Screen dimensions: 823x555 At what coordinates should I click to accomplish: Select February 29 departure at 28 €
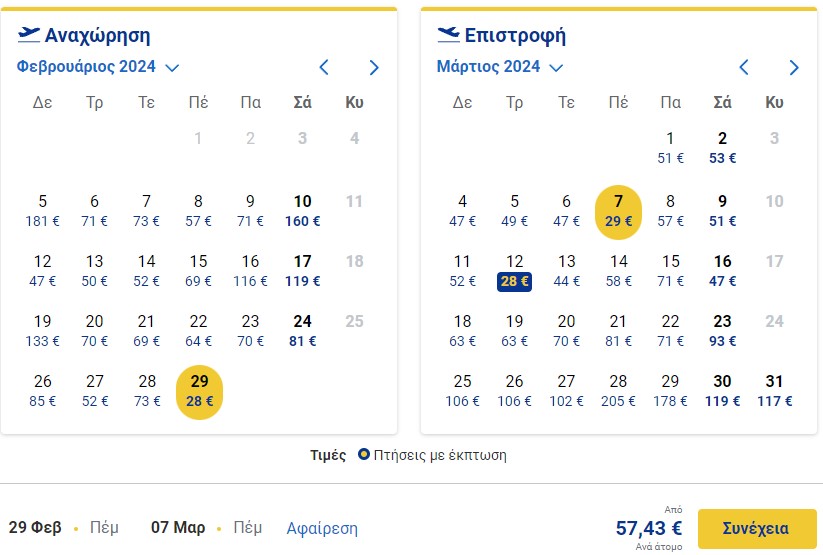coord(199,392)
